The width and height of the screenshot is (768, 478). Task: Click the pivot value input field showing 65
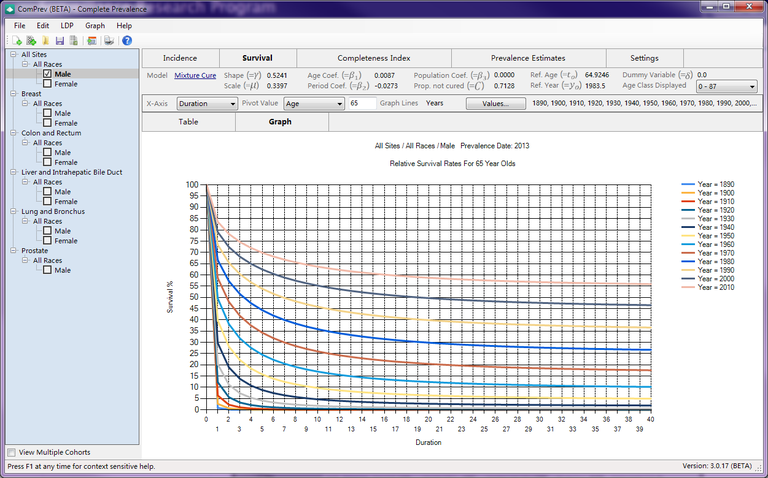tap(361, 103)
